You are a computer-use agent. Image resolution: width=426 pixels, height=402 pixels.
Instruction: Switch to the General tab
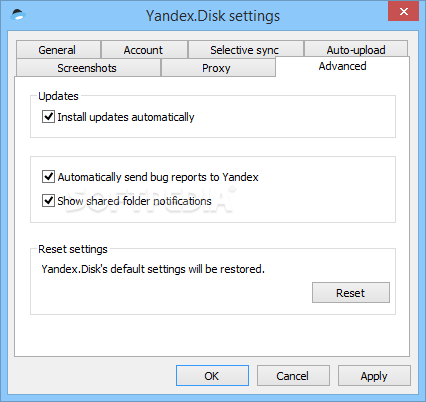click(x=58, y=50)
